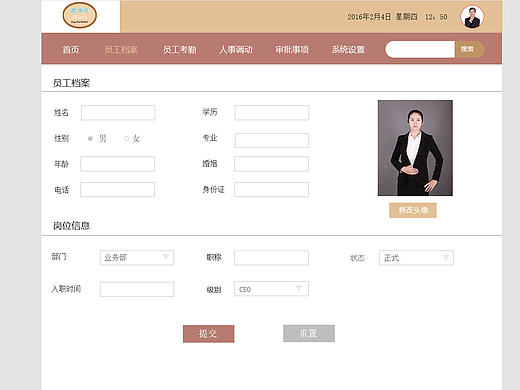Click the 修改头像 button under photo
Screen dimensions: 520x390
(413, 210)
